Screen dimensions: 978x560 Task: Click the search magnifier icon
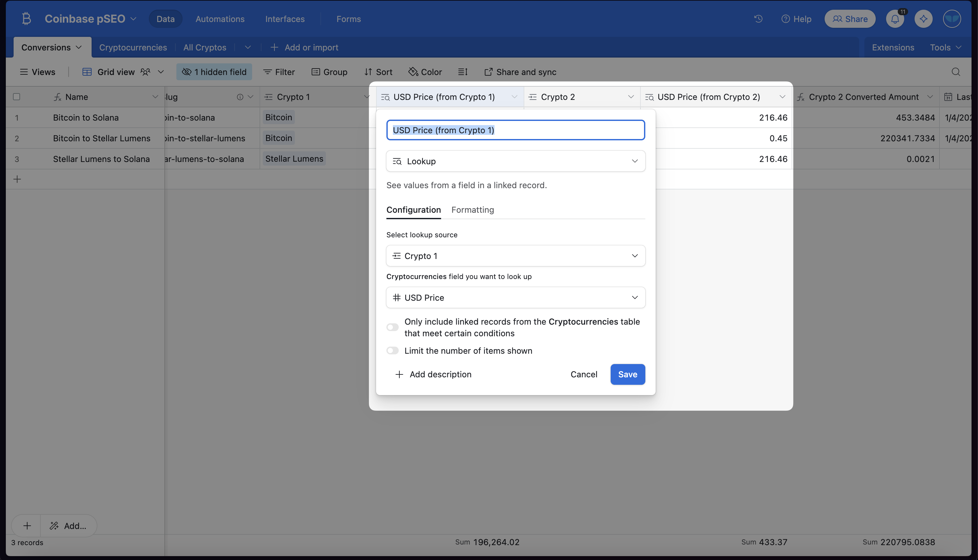[956, 72]
